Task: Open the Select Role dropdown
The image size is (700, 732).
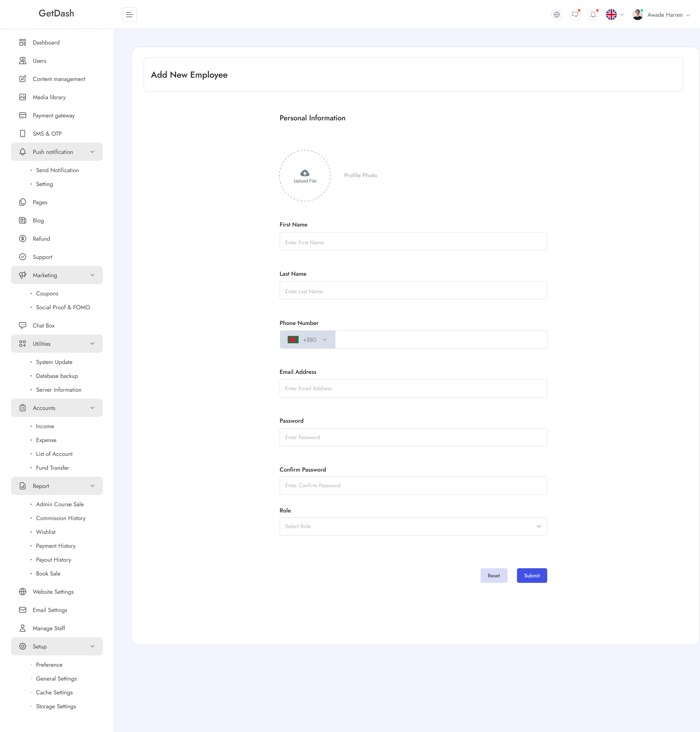Action: (413, 526)
